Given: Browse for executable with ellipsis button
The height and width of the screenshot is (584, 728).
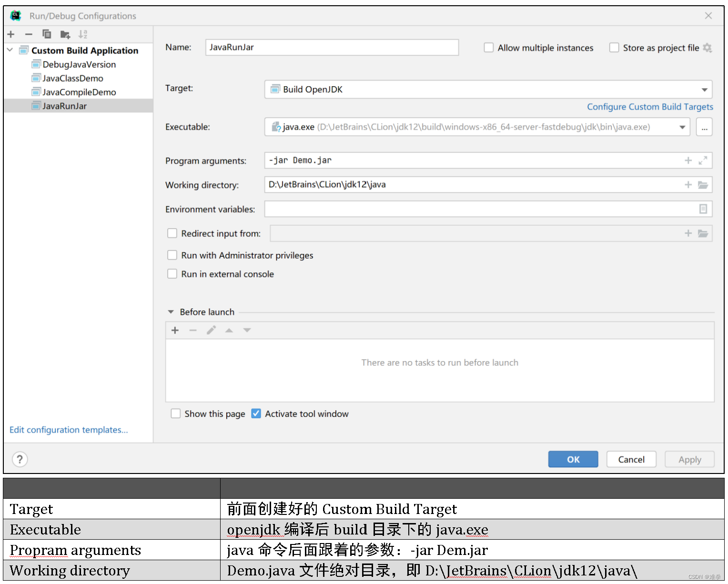Looking at the screenshot, I should [704, 127].
